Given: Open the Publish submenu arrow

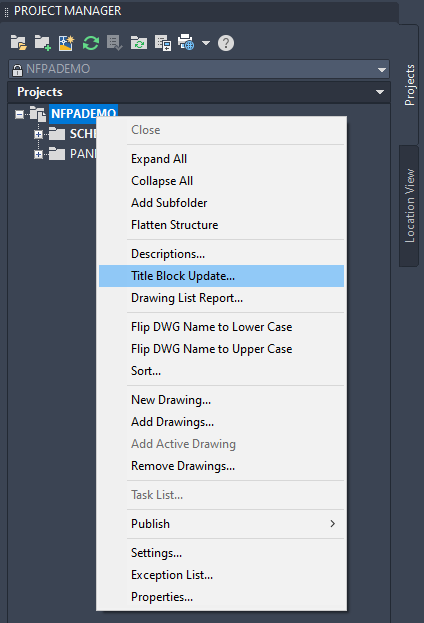Looking at the screenshot, I should click(333, 524).
